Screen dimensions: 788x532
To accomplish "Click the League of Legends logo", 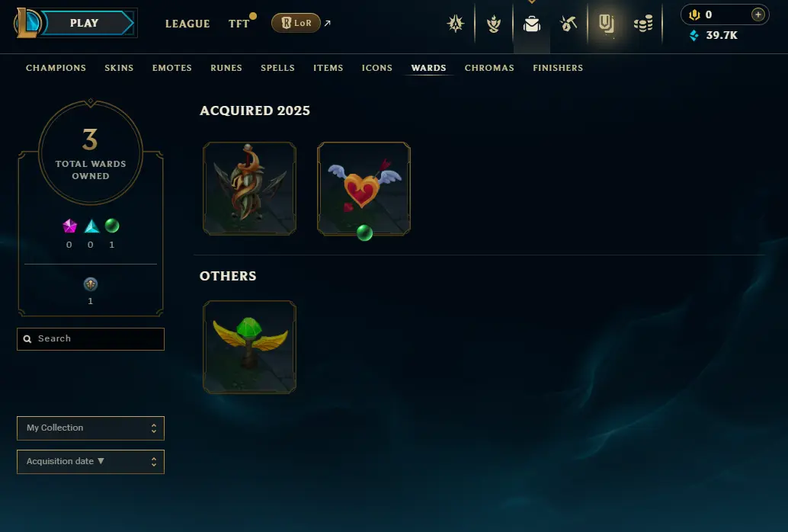I will pos(27,23).
